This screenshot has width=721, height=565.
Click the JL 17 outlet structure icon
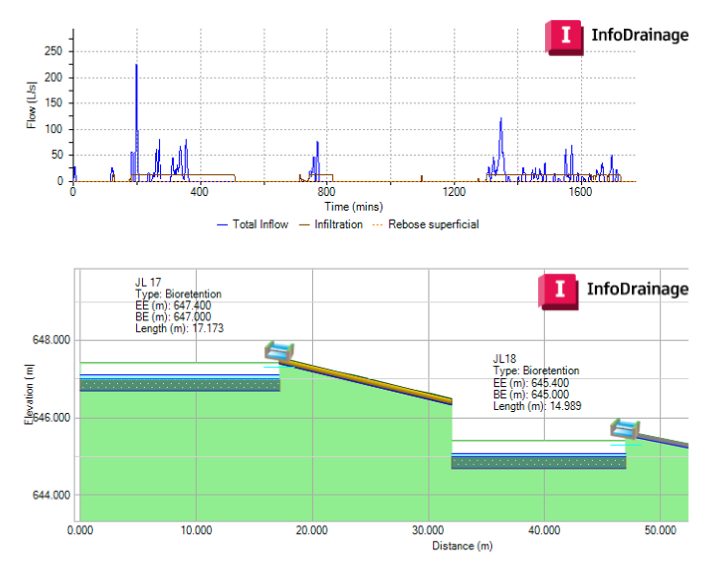279,351
